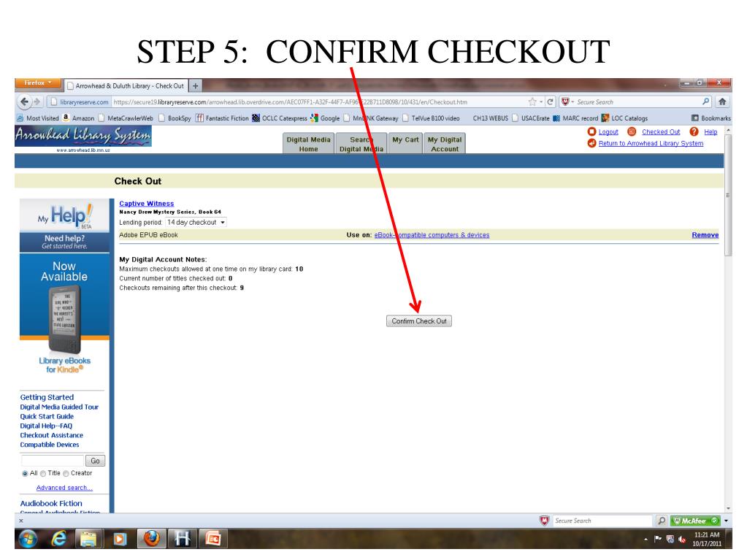
Task: Click the McAfee shield in bottom toolbar
Action: 544,521
